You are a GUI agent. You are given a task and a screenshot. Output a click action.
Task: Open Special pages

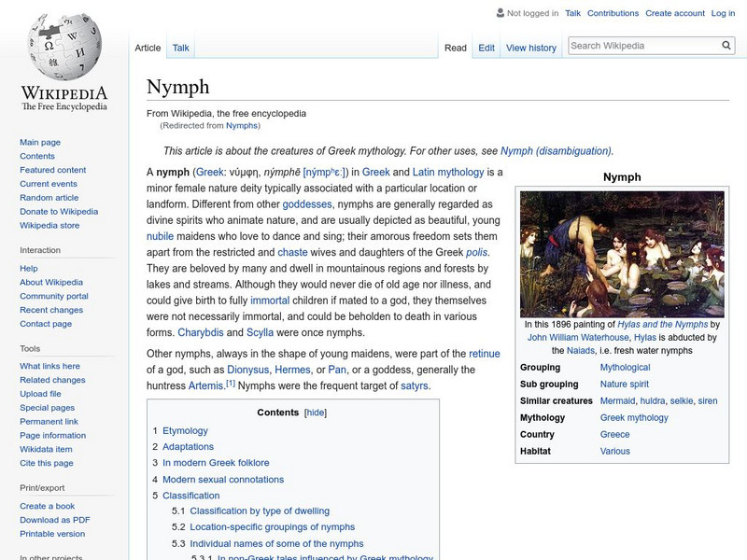48,407
